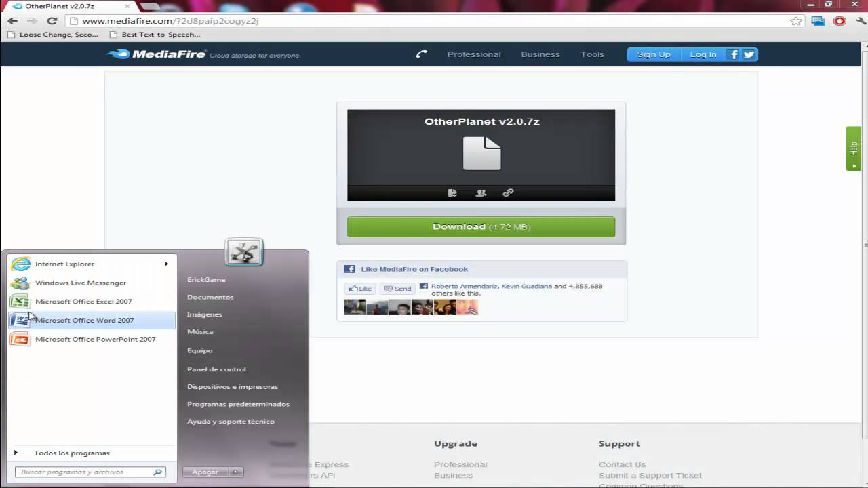The width and height of the screenshot is (868, 488).
Task: Click the MediaFire phone icon
Action: tap(422, 54)
